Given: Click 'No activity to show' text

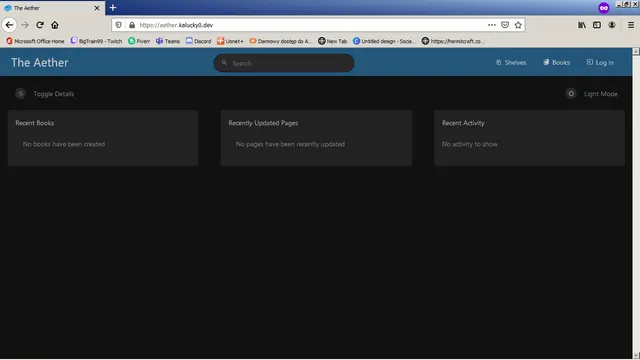Looking at the screenshot, I should 470,144.
